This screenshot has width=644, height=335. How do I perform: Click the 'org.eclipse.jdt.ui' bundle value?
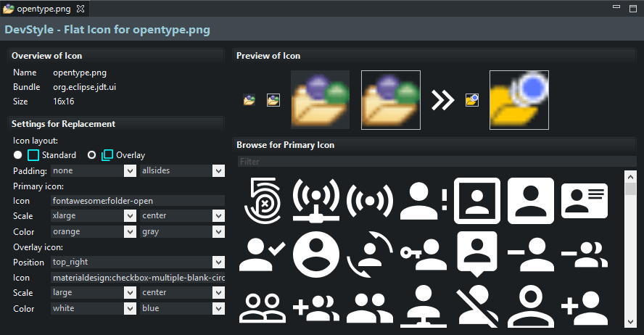(x=85, y=87)
